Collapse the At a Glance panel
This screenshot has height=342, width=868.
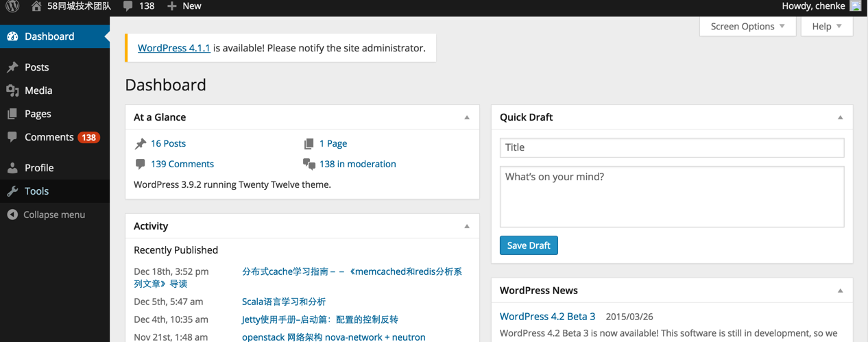pyautogui.click(x=467, y=117)
